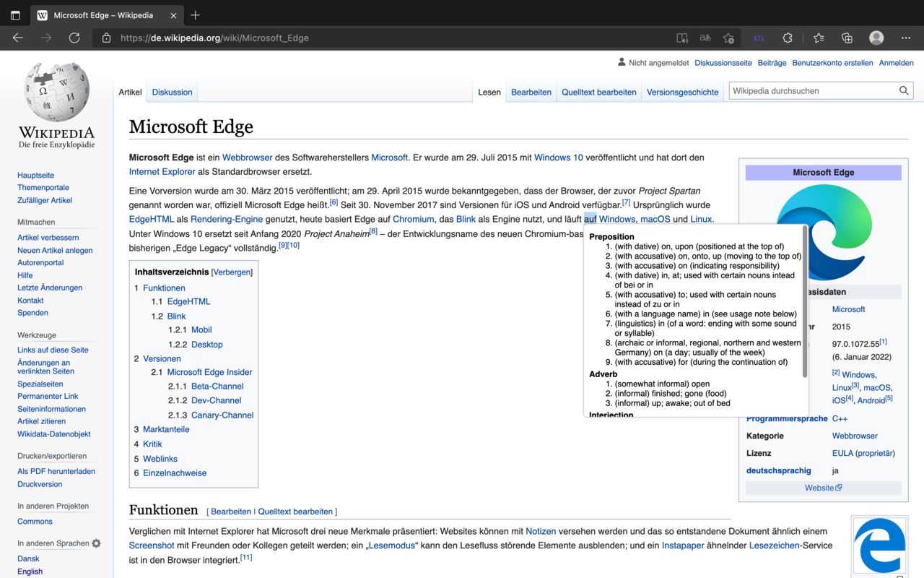
Task: Open the user profile avatar
Action: click(x=876, y=38)
